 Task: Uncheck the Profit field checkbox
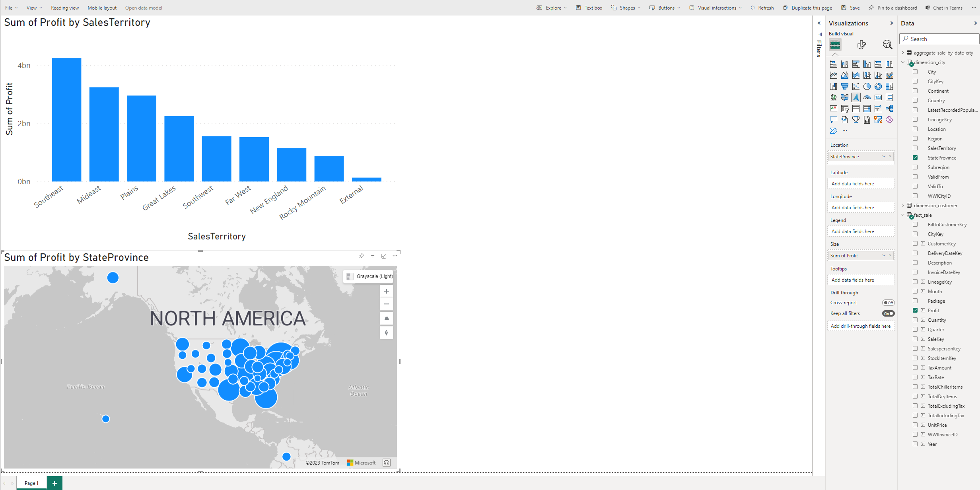[915, 311]
